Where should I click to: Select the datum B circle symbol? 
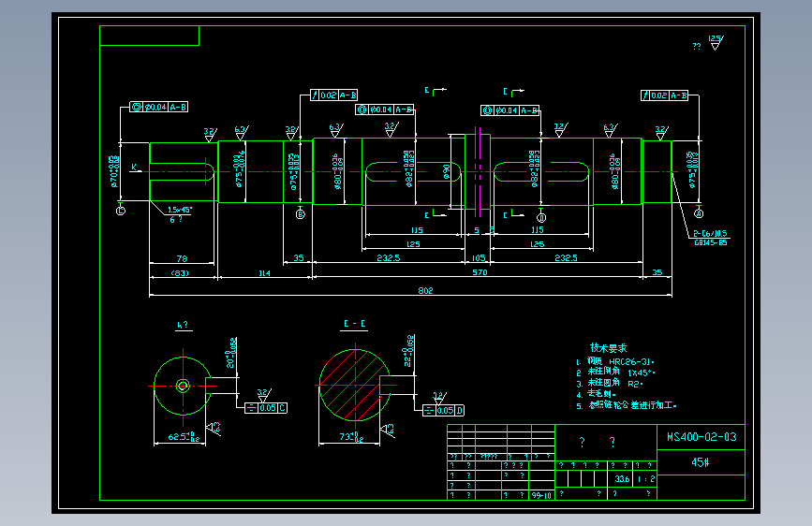[301, 213]
